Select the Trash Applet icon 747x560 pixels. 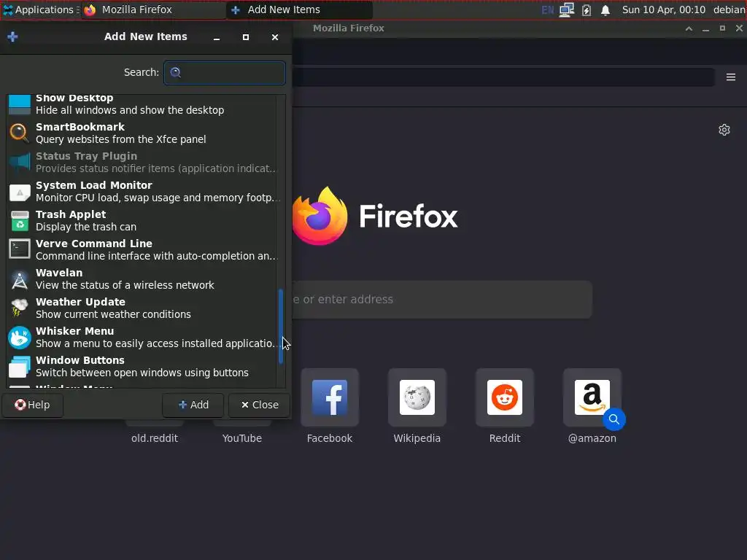click(20, 220)
